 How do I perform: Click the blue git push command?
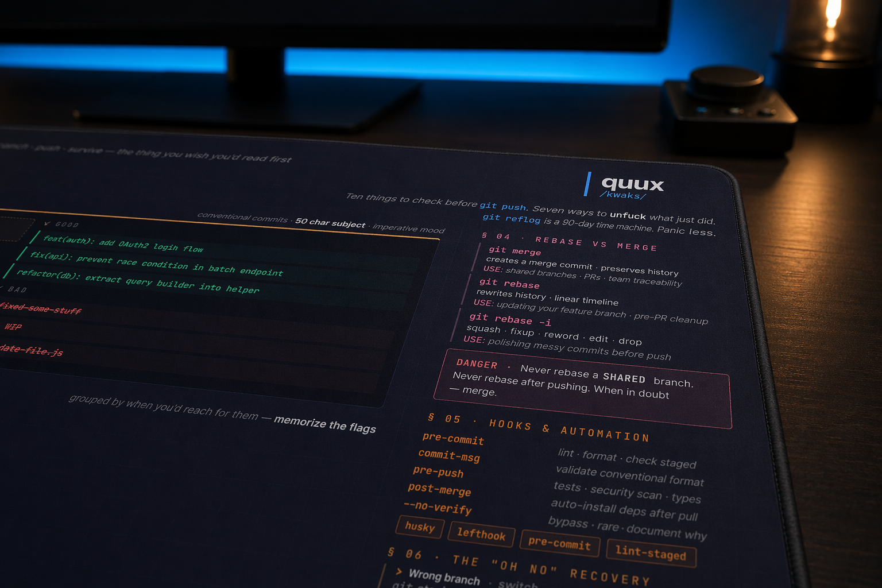coord(503,206)
